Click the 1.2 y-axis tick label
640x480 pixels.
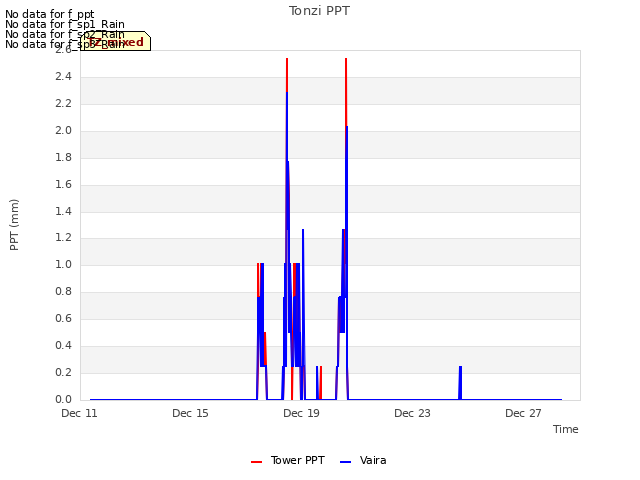pyautogui.click(x=63, y=238)
